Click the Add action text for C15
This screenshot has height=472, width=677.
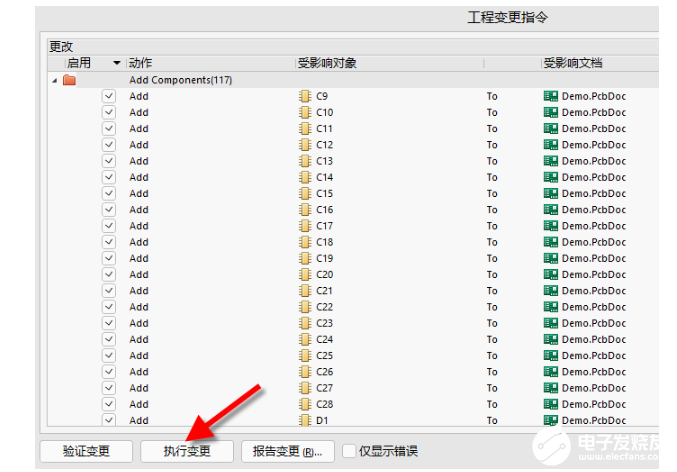[x=139, y=193]
